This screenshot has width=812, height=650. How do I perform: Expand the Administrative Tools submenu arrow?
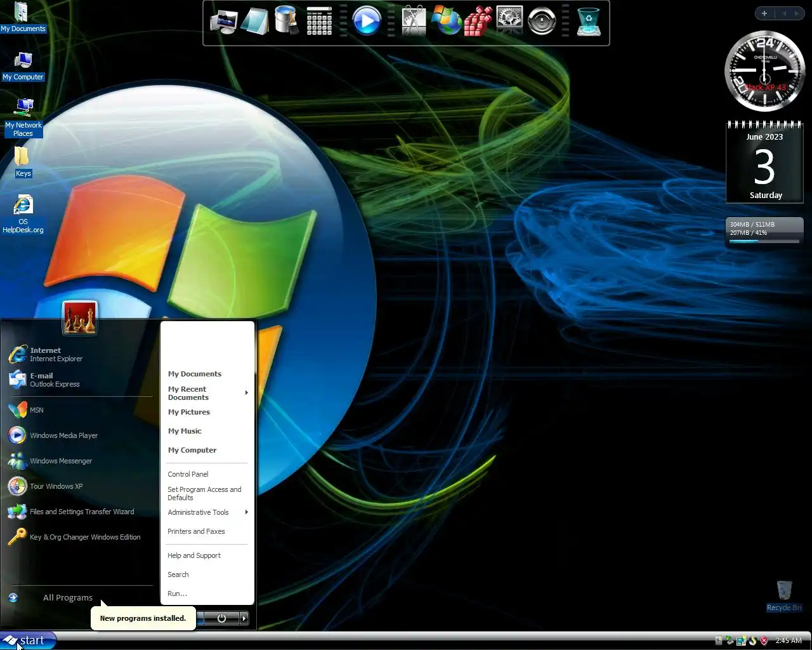246,512
